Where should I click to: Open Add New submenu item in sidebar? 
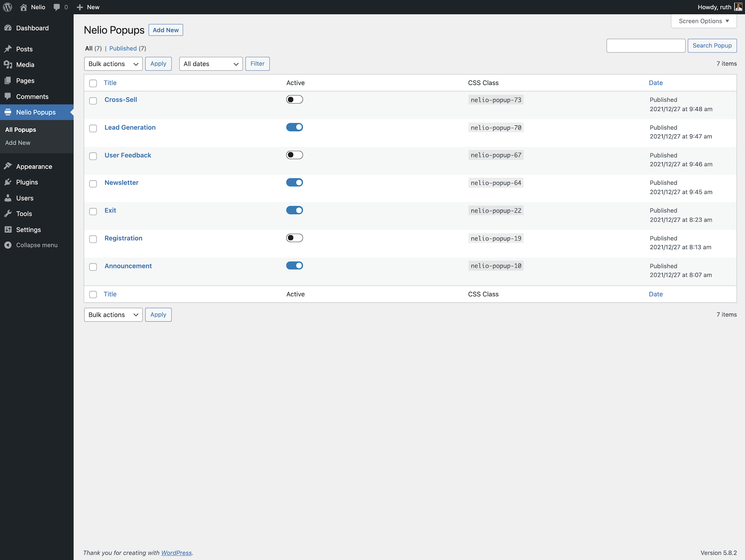pyautogui.click(x=17, y=143)
